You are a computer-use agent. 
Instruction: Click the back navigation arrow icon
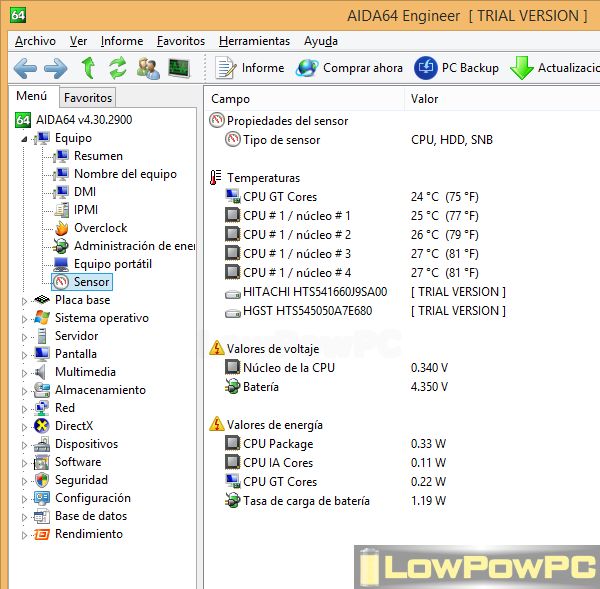[25, 68]
